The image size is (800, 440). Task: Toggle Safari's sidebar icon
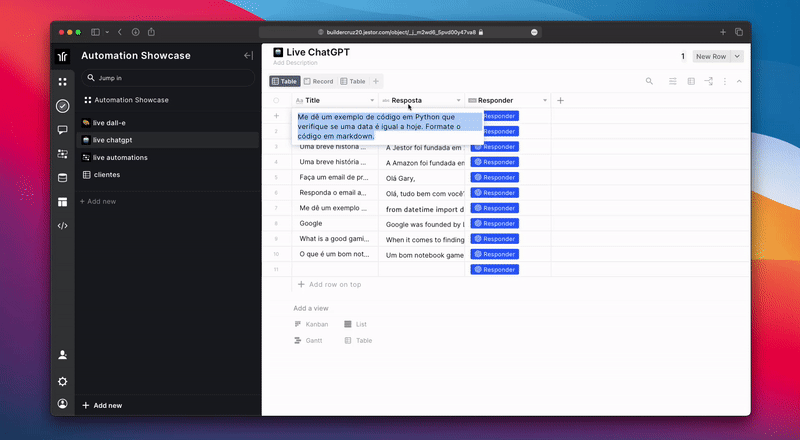pos(95,32)
